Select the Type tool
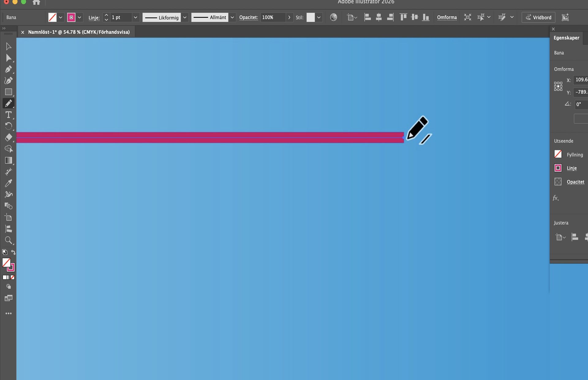The height and width of the screenshot is (380, 588). [x=8, y=115]
